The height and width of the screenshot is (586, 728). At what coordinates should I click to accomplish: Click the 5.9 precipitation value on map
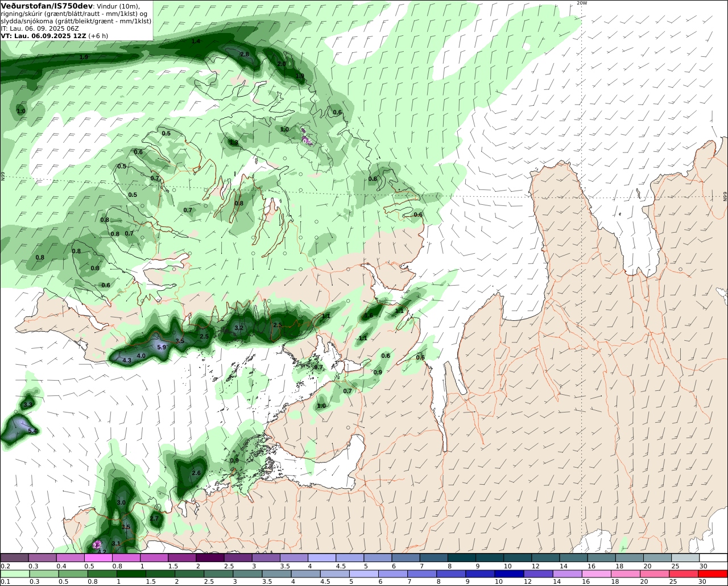coord(161,347)
